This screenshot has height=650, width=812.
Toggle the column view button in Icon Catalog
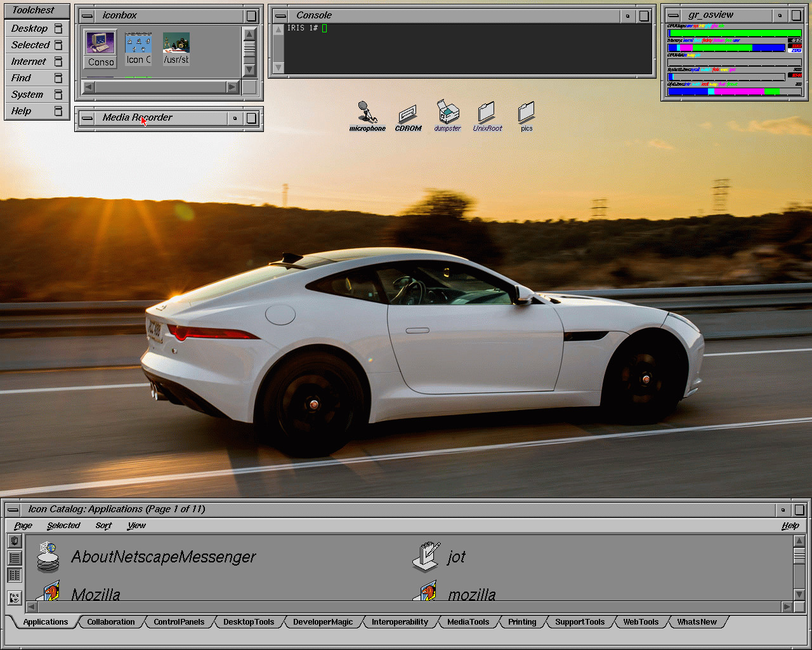[x=15, y=575]
